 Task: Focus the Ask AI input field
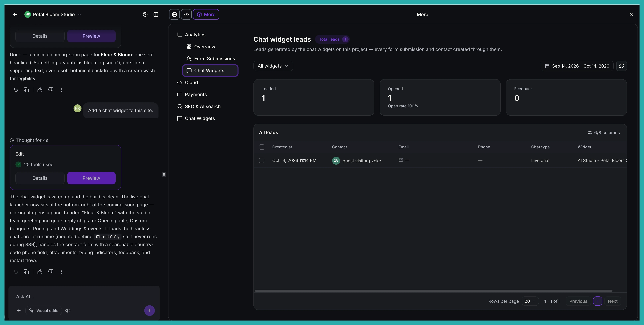84,296
